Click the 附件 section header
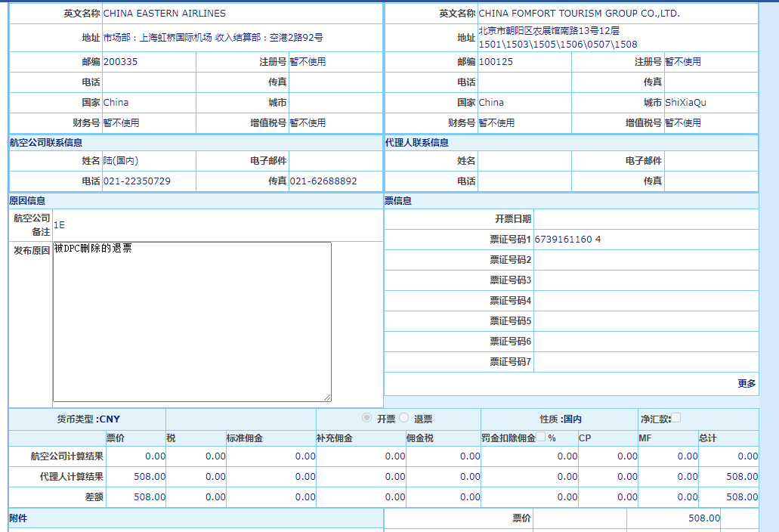The image size is (779, 532). (x=18, y=518)
